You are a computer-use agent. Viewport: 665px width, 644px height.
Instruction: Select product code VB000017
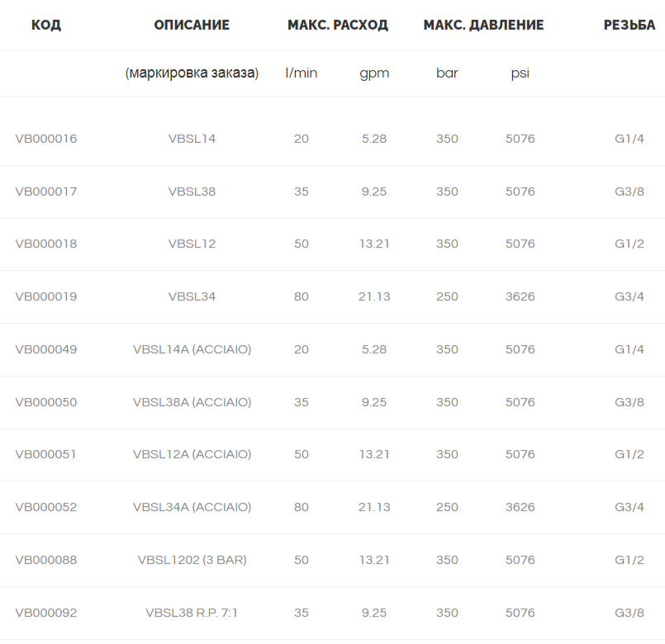46,192
